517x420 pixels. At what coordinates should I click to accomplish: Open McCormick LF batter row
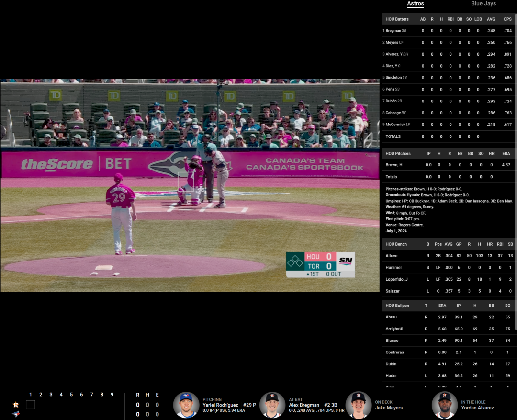tap(448, 125)
